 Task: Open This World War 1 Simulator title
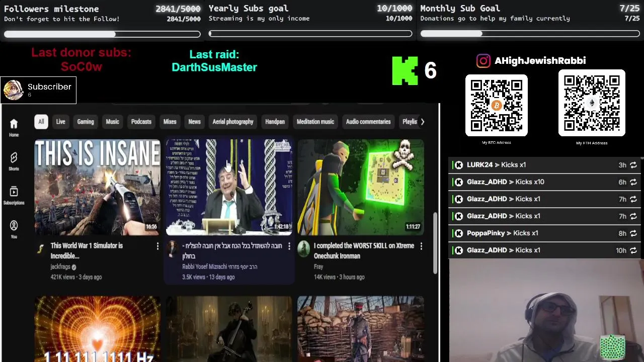[x=87, y=251]
